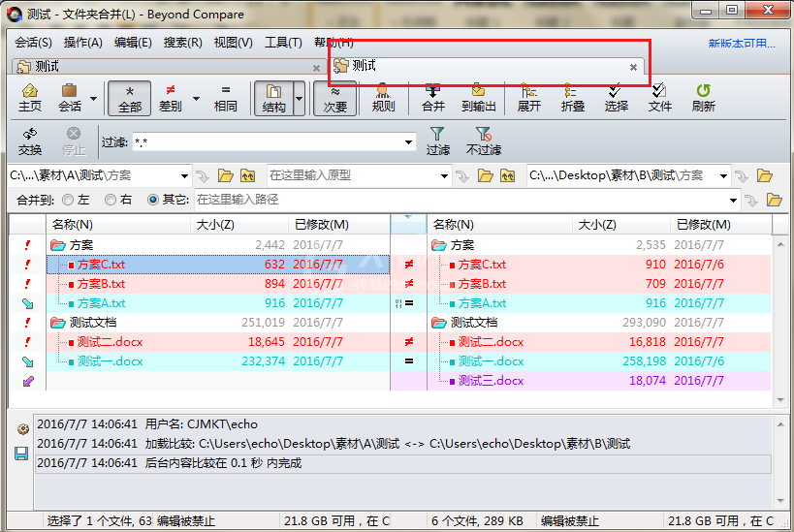794x532 pixels.
Task: Click the center pane browse folder icon
Action: [x=485, y=176]
